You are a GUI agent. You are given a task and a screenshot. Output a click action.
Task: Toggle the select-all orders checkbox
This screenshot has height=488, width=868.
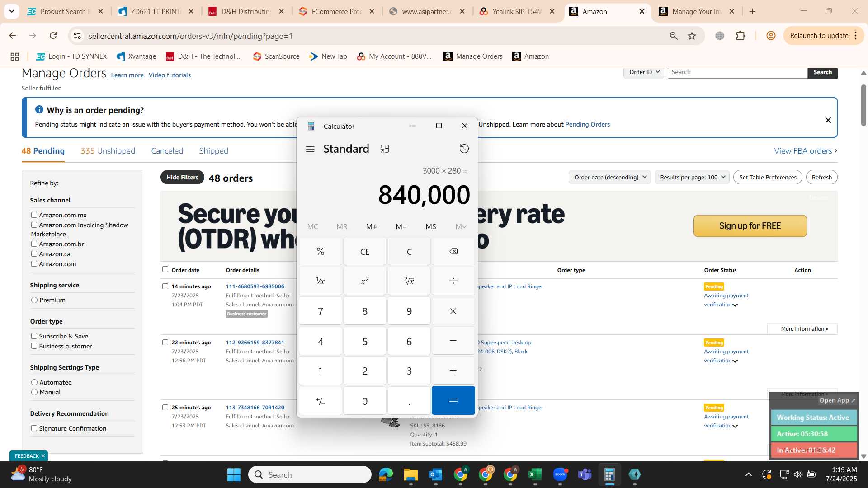pos(165,269)
